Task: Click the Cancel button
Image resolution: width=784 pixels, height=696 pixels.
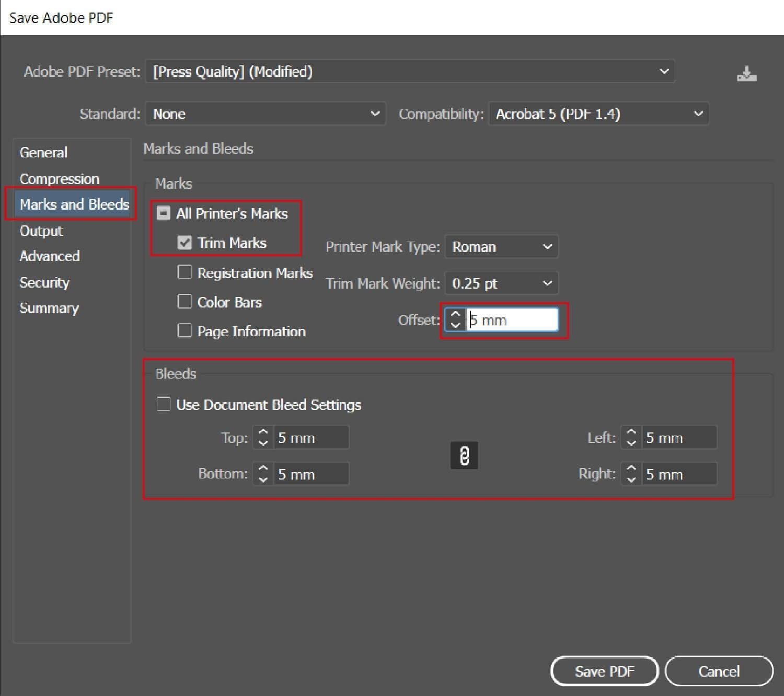Action: (719, 671)
